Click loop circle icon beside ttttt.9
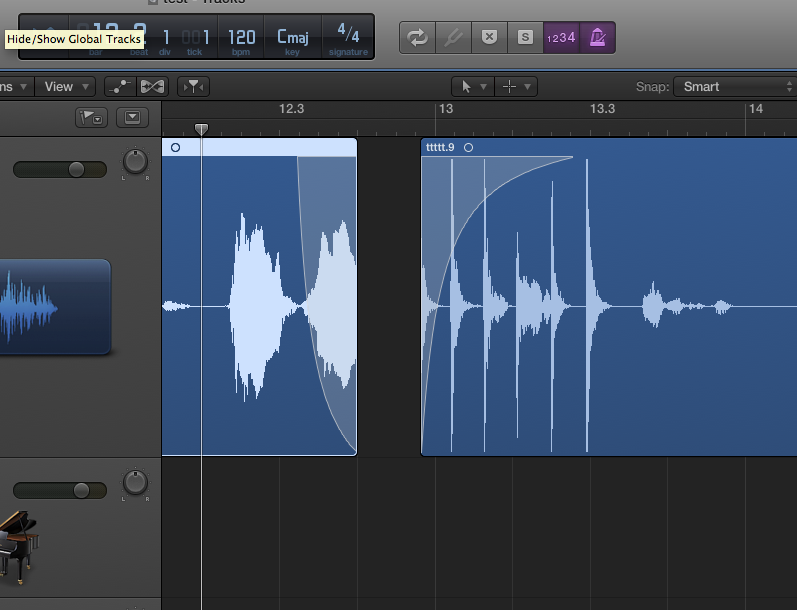The image size is (797, 610). coord(468,147)
